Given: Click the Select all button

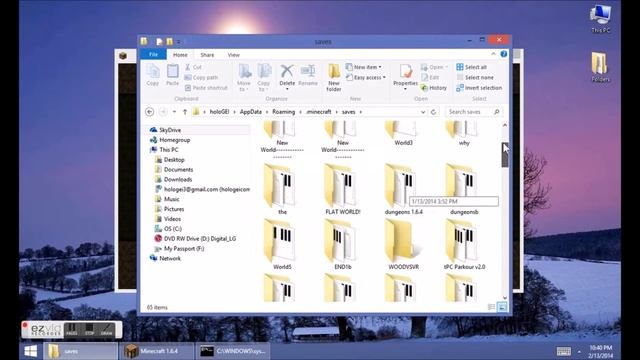Looking at the screenshot, I should click(471, 67).
